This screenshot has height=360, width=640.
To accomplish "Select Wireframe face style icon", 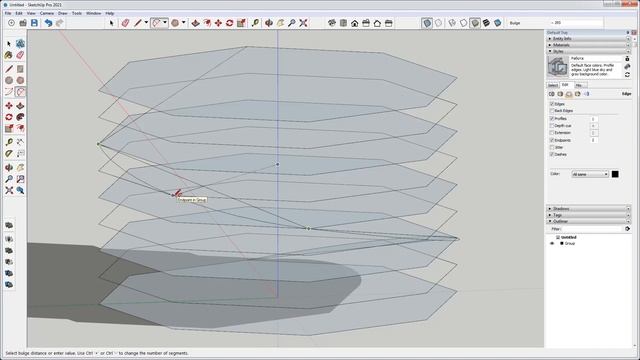I will pos(451,23).
